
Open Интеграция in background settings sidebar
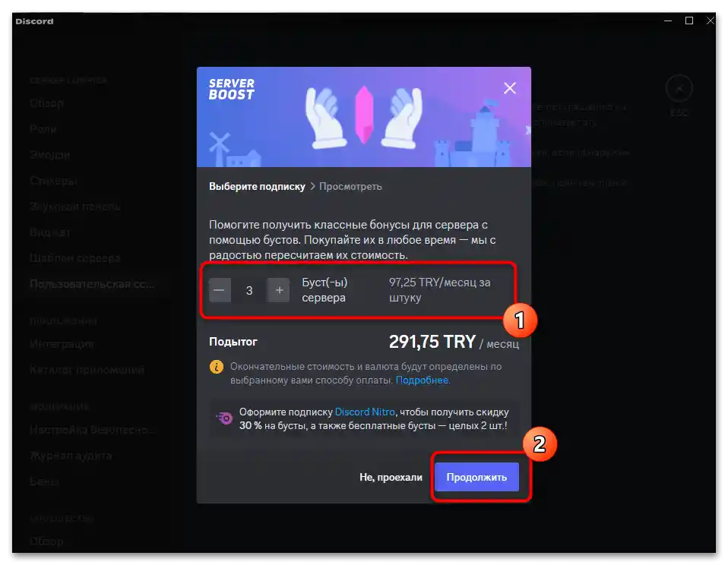(62, 344)
